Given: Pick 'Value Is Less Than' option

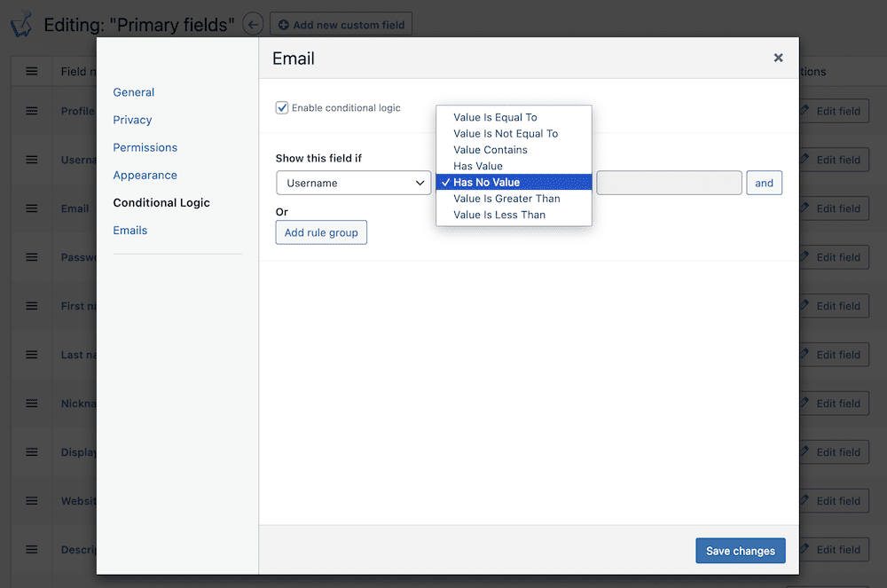Looking at the screenshot, I should (514, 215).
